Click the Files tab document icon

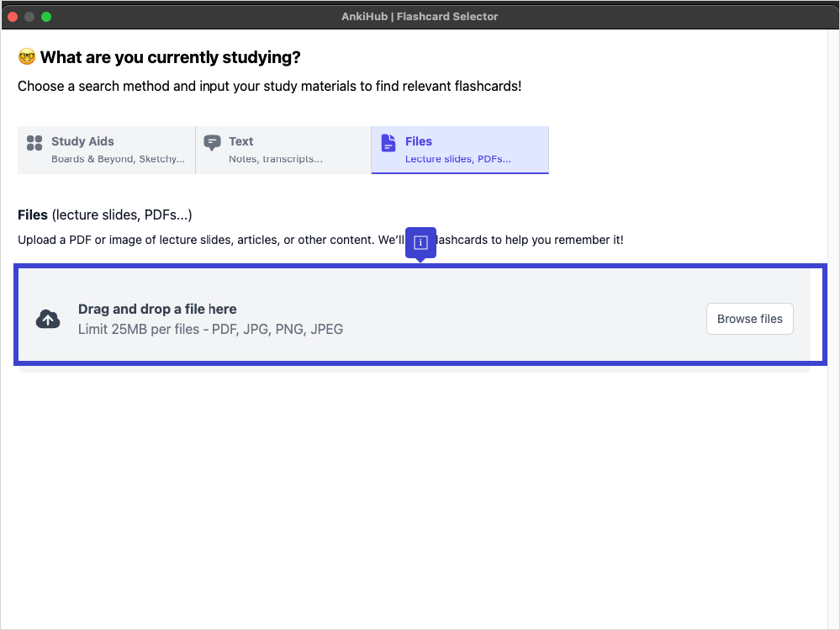[x=388, y=142]
